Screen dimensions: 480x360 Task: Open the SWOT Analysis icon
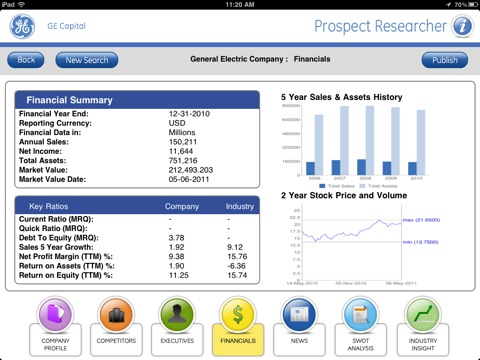pyautogui.click(x=360, y=314)
